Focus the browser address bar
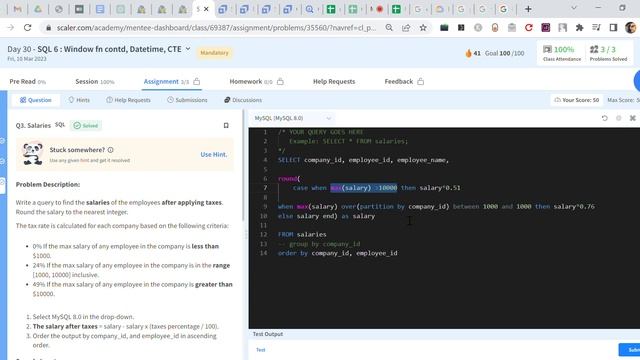This screenshot has height=360, width=640. pyautogui.click(x=216, y=28)
